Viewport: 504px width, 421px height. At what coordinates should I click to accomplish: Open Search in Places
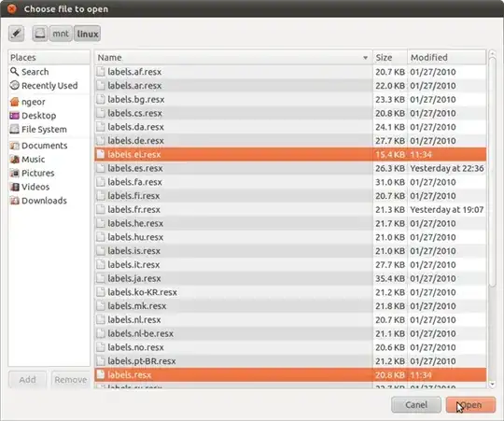[x=49, y=72]
